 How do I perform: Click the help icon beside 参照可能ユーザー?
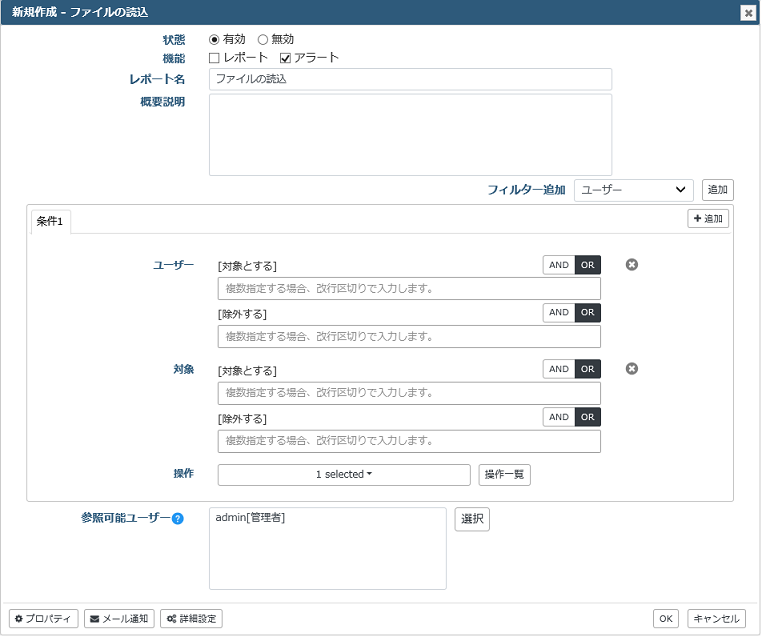(x=178, y=519)
